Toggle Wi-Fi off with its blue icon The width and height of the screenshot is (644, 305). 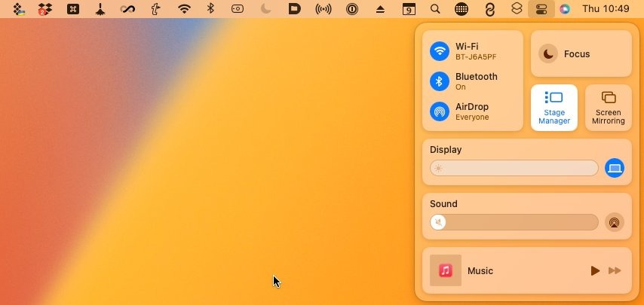coord(440,51)
